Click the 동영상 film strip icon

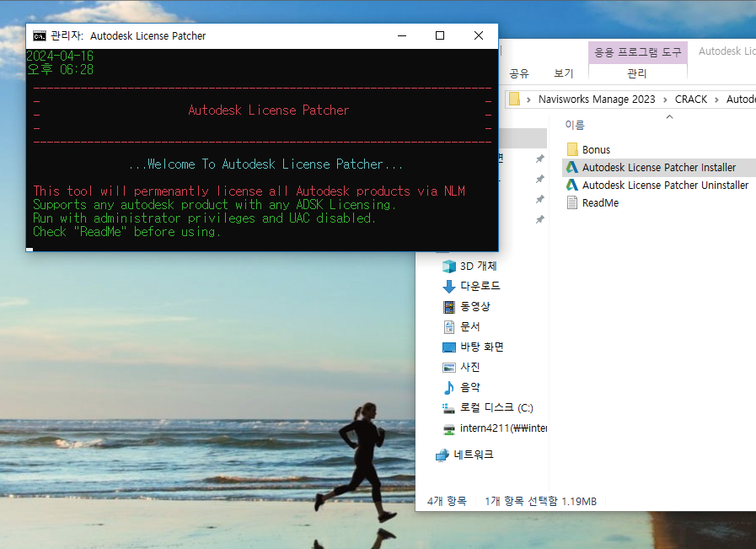449,307
